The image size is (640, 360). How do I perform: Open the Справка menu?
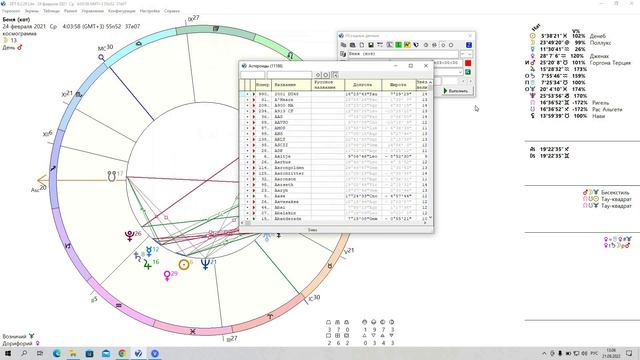172,11
